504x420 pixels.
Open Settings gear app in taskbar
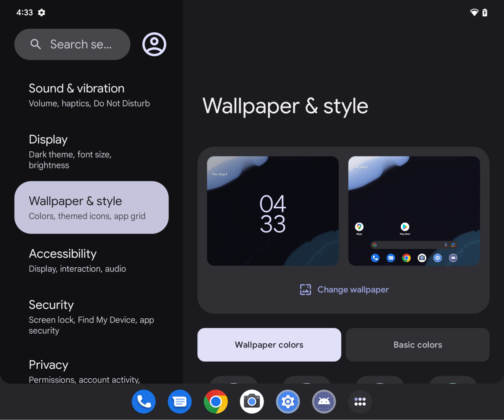(x=288, y=401)
